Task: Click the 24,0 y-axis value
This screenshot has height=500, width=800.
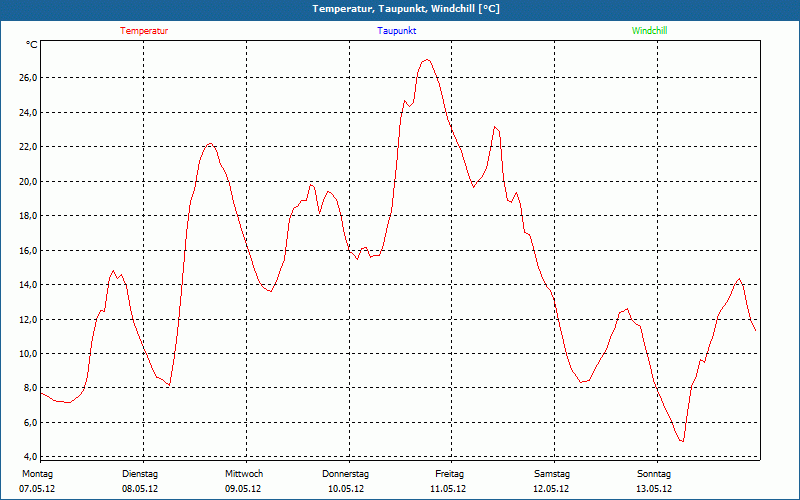Action: [28, 112]
